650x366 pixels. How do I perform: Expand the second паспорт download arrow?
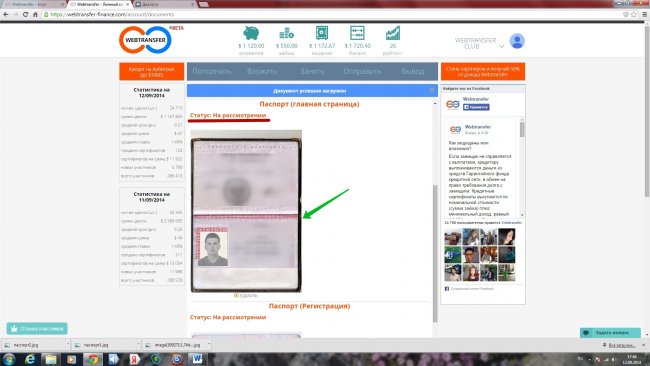pos(138,345)
